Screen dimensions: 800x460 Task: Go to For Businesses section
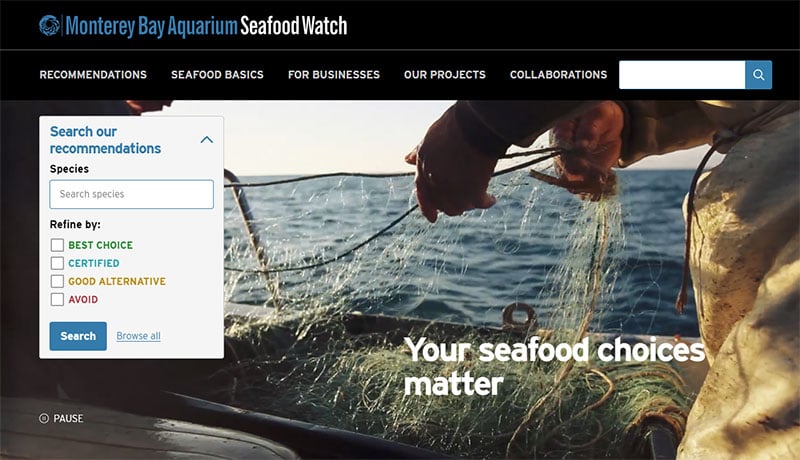tap(334, 75)
